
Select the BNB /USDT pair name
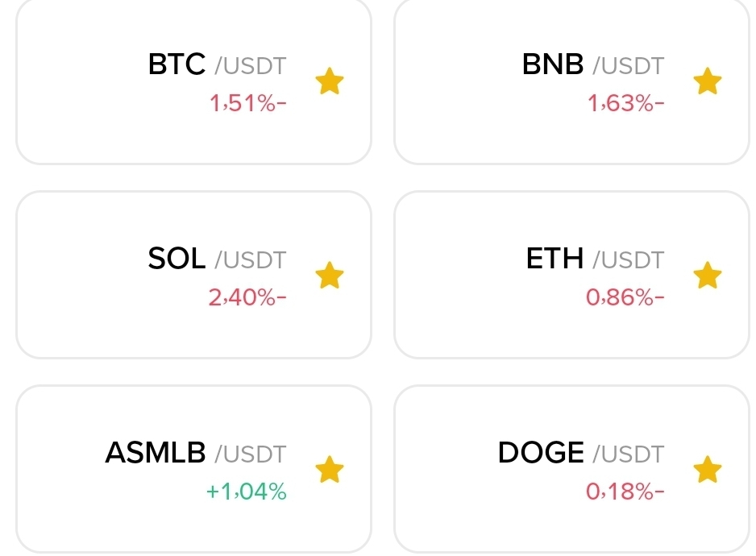(593, 64)
